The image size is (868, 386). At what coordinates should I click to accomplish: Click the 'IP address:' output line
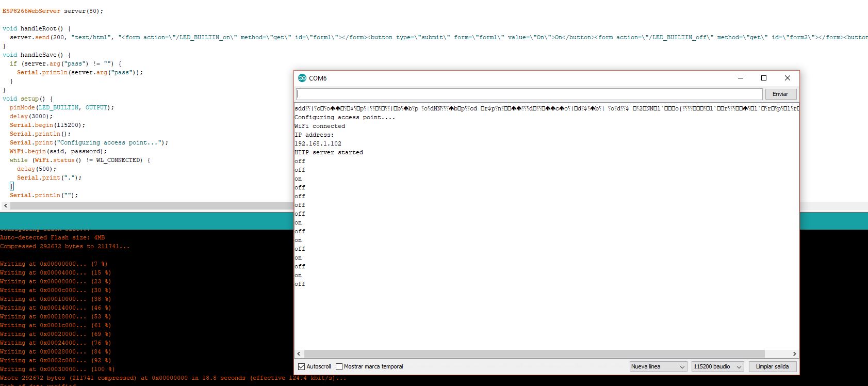[314, 135]
